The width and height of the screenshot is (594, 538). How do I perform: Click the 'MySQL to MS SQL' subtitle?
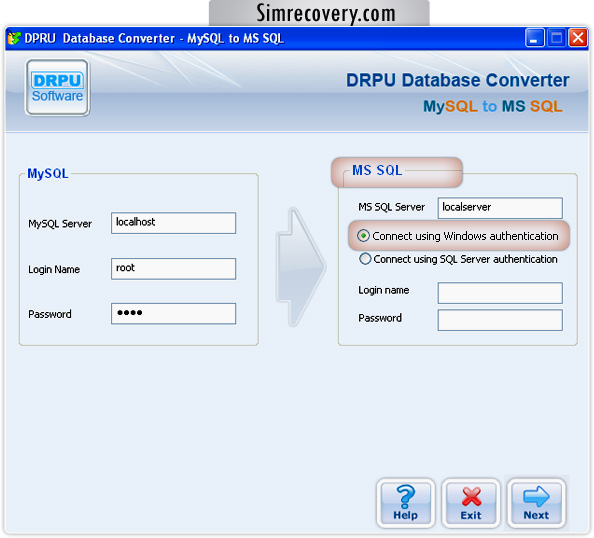(492, 106)
